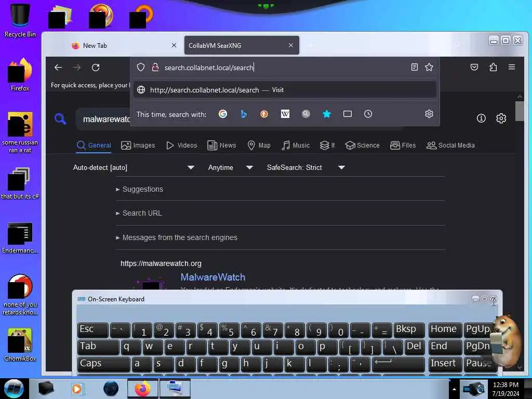Click On-Screen Keyboard taskbar button
Screen dimensions: 532x399
[x=175, y=389]
